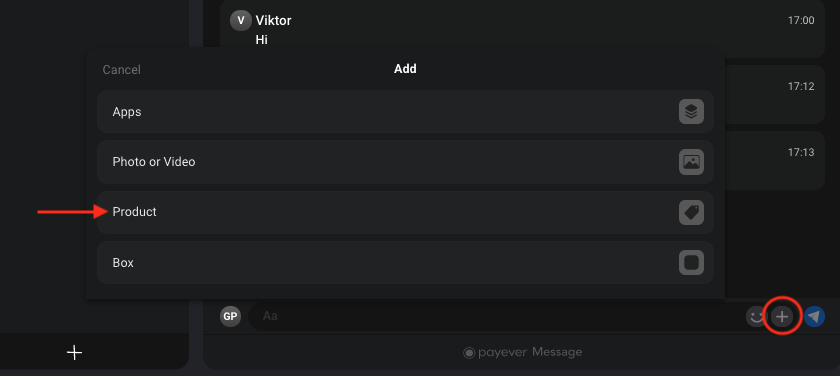Viewport: 840px width, 376px height.
Task: Click the Box square icon
Action: (x=691, y=262)
